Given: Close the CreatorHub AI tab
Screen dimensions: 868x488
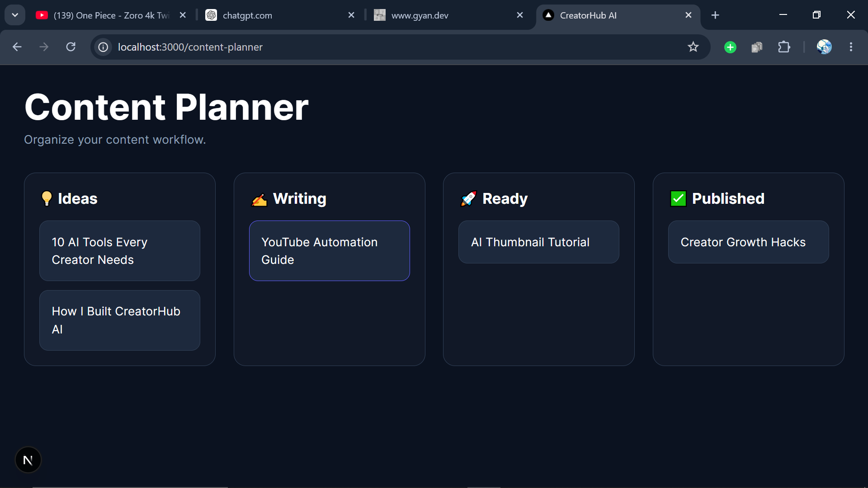Looking at the screenshot, I should [x=689, y=15].
